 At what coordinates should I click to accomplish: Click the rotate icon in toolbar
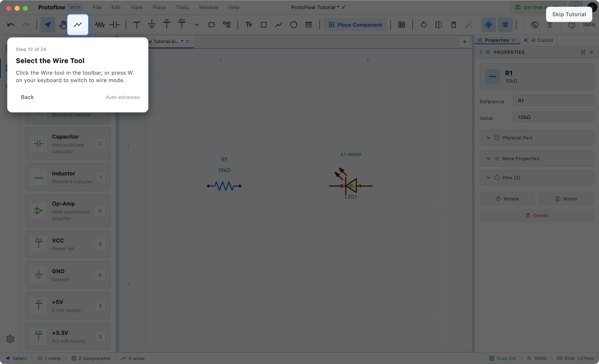click(424, 25)
